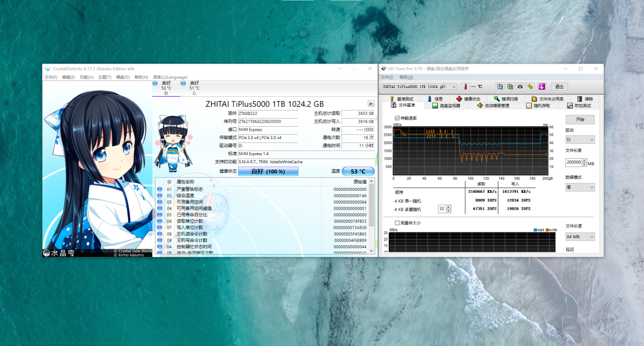Click serial number field ZTA21T0KA2208205DV
Viewport: 644px width, 346px height.
point(267,121)
